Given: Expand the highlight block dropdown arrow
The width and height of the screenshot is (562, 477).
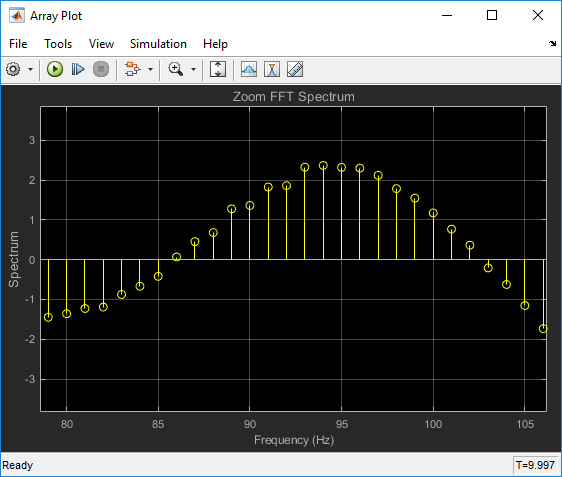Looking at the screenshot, I should tap(151, 69).
